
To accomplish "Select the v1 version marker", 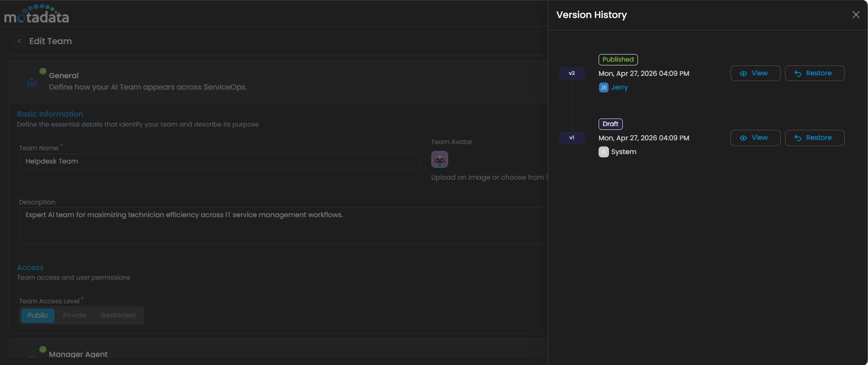I will click(572, 138).
